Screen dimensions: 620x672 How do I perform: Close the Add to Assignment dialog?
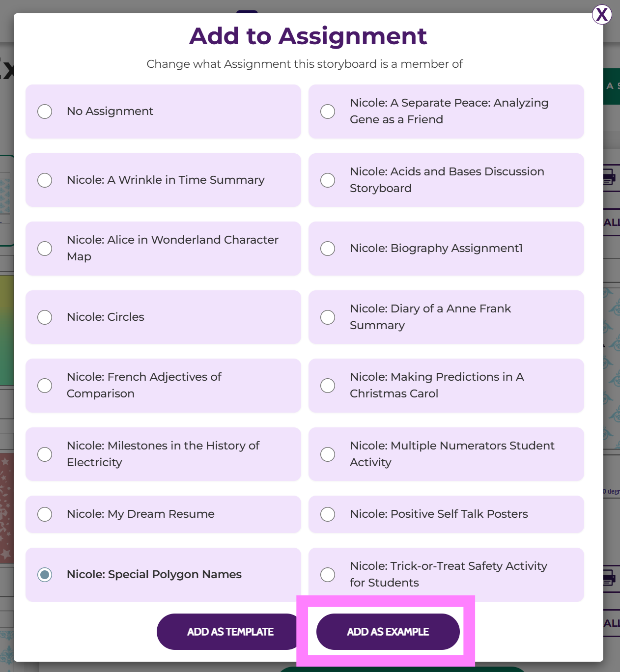601,15
